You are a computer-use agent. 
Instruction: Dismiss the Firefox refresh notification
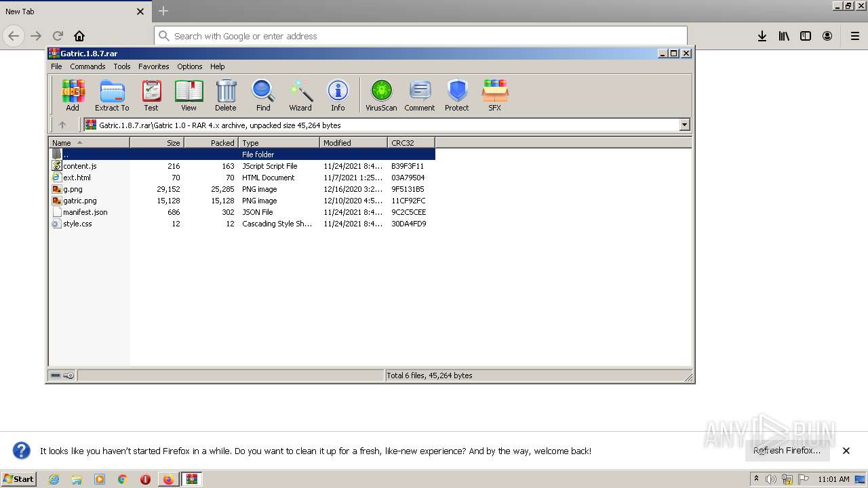click(846, 451)
